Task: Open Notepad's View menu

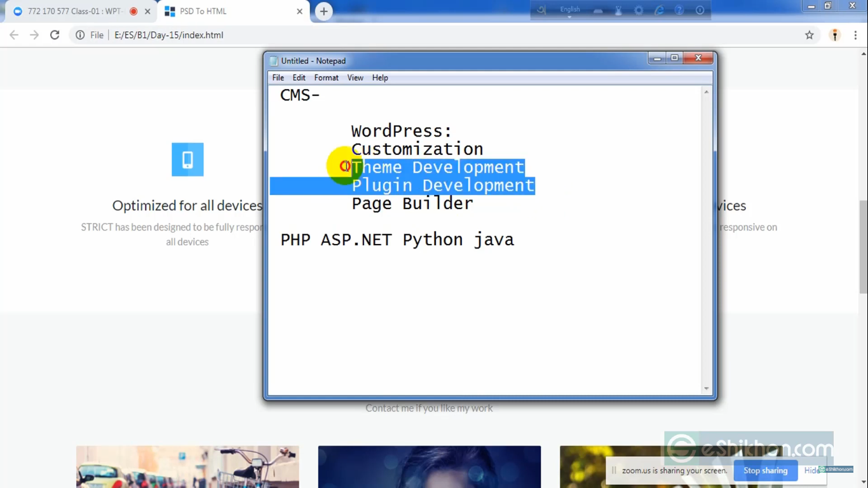Action: [x=355, y=78]
